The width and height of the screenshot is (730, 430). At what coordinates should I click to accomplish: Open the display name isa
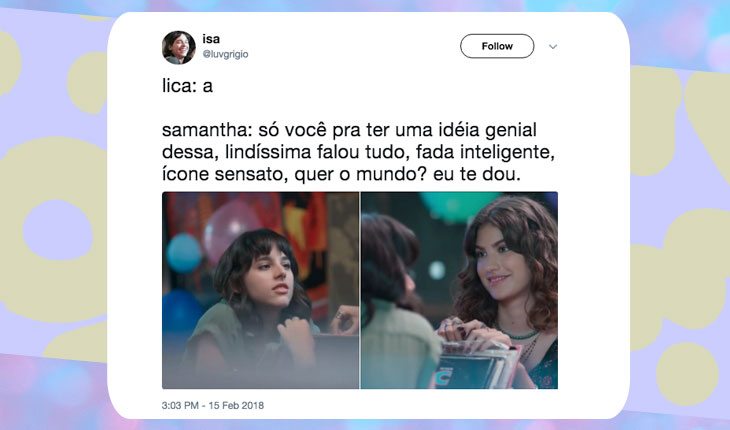[211, 39]
